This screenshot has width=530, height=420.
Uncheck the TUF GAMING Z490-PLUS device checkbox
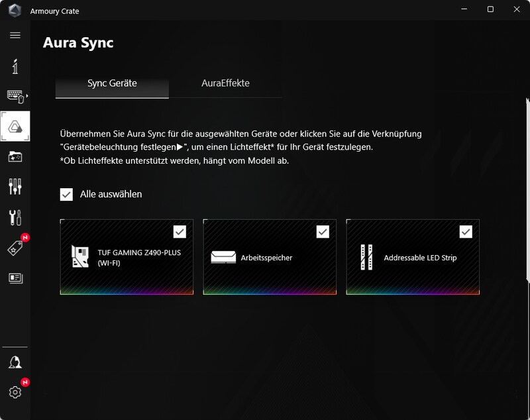click(x=180, y=231)
